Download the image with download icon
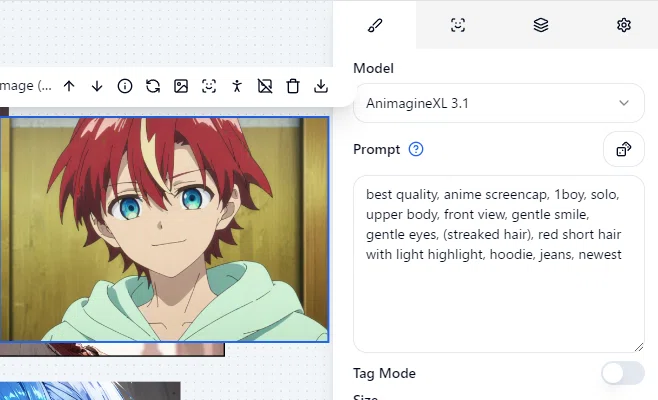658x400 pixels. click(321, 86)
